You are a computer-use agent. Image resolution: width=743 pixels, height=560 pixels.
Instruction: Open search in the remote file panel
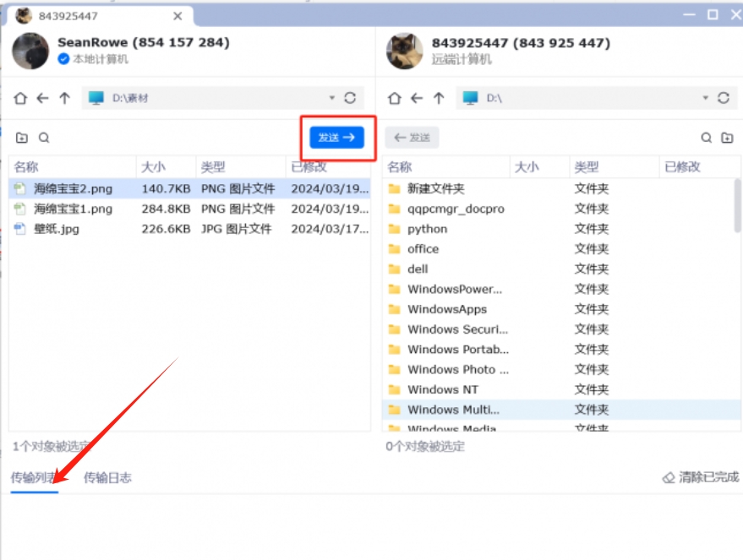pos(707,137)
